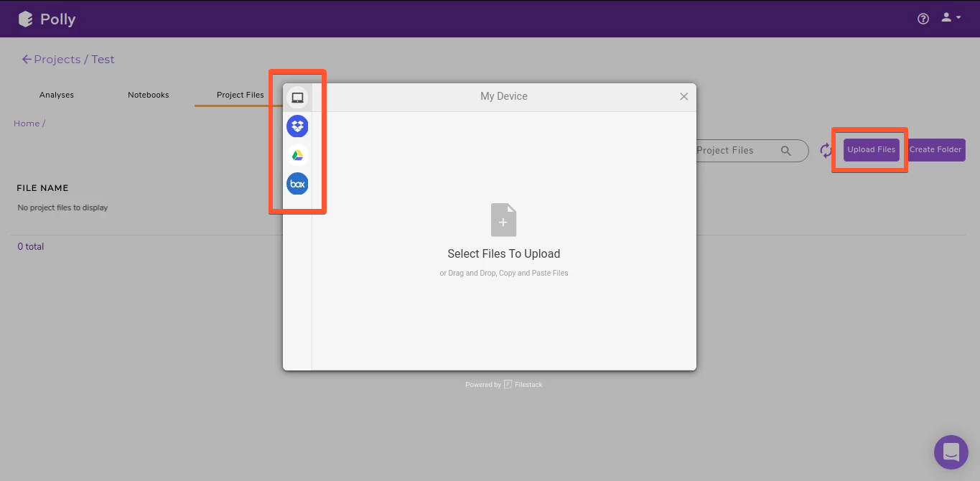
Task: Click the Create Folder button
Action: [935, 149]
